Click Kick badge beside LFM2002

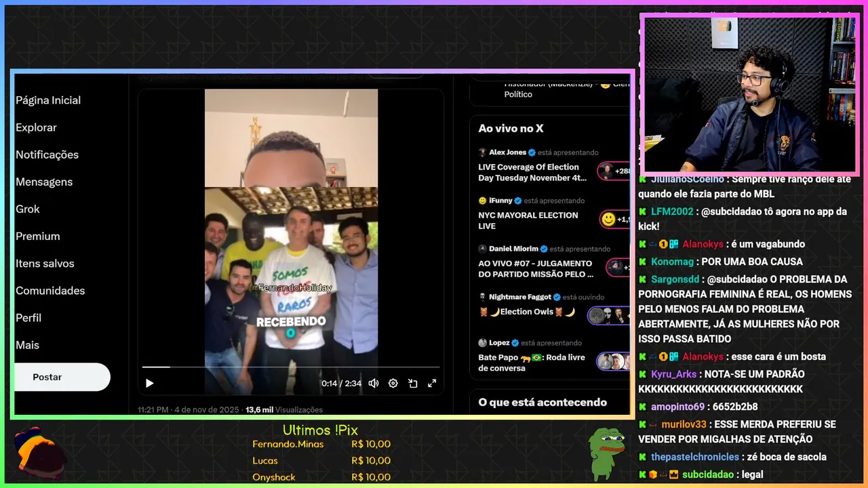[642, 211]
